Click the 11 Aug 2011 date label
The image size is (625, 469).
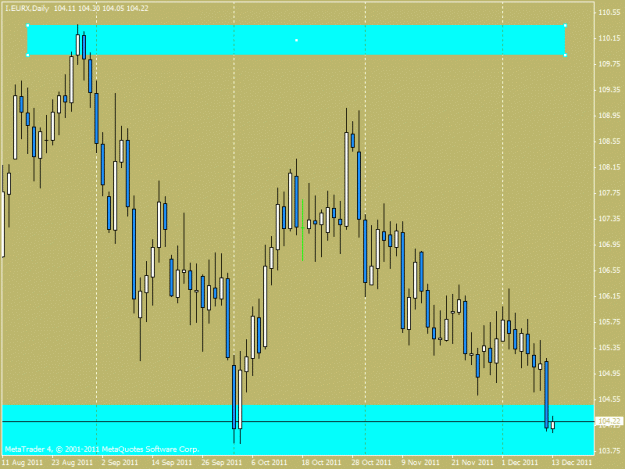22,463
